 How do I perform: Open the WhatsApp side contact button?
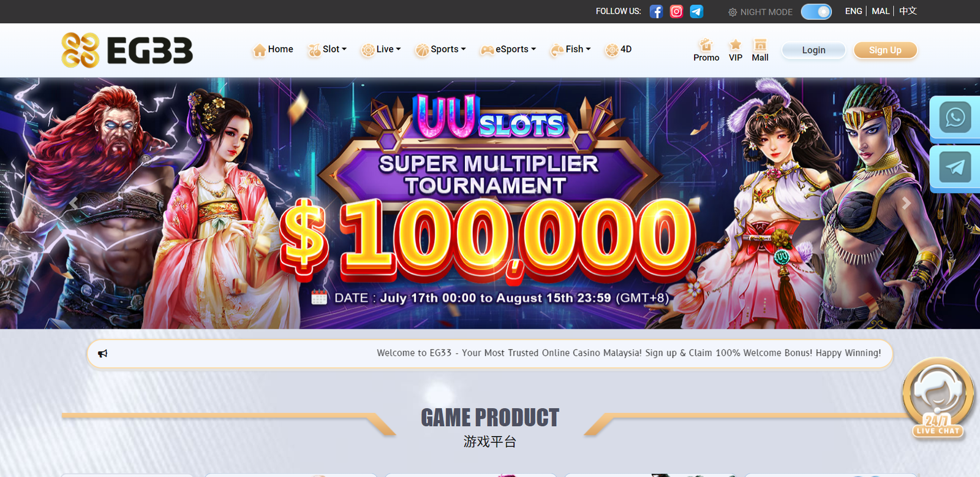tap(955, 117)
